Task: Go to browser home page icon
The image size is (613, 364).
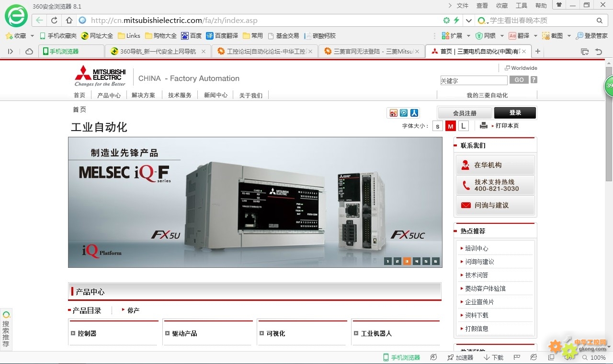Action: (69, 21)
